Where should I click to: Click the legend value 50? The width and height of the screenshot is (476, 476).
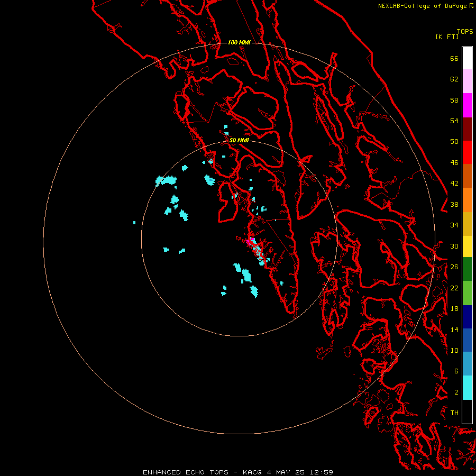[x=454, y=142]
